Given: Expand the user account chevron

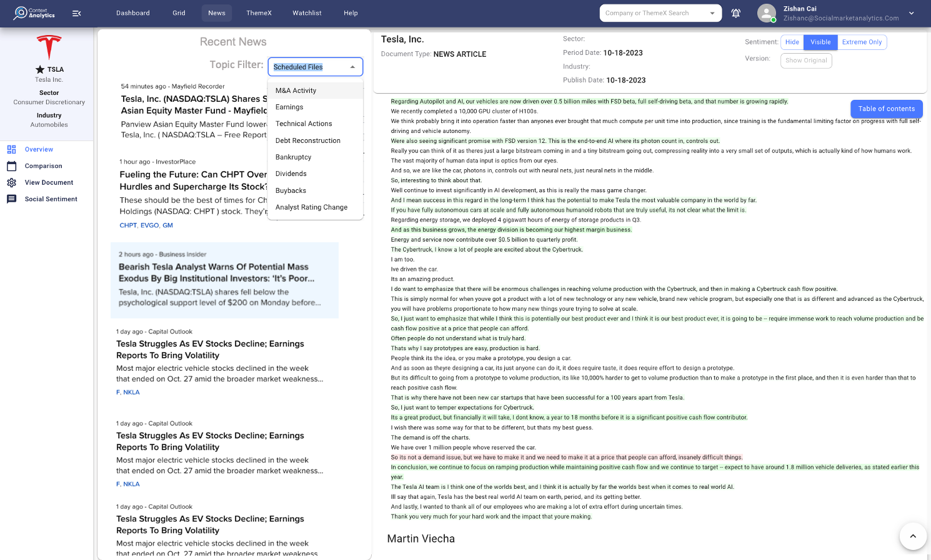Looking at the screenshot, I should [911, 13].
